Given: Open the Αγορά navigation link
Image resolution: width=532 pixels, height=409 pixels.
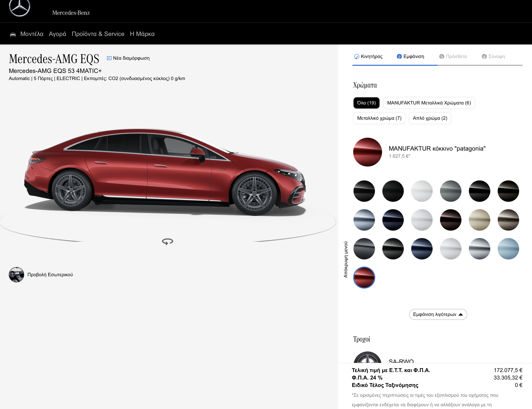Looking at the screenshot, I should pyautogui.click(x=58, y=34).
